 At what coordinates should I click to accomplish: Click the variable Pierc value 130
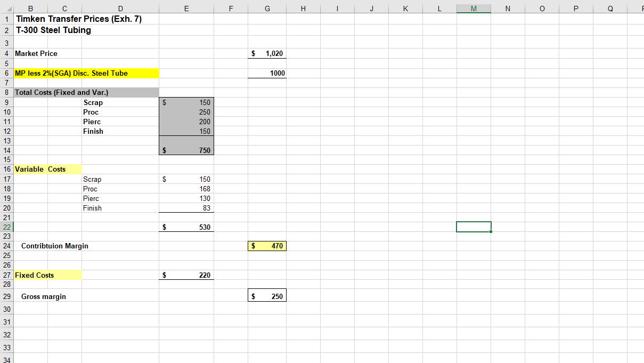[x=186, y=198]
